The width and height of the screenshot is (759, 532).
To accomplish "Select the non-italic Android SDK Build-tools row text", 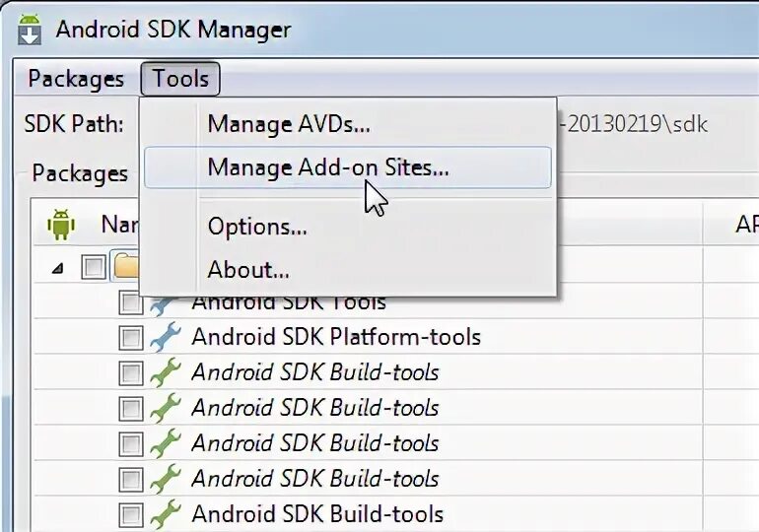I will point(317,514).
